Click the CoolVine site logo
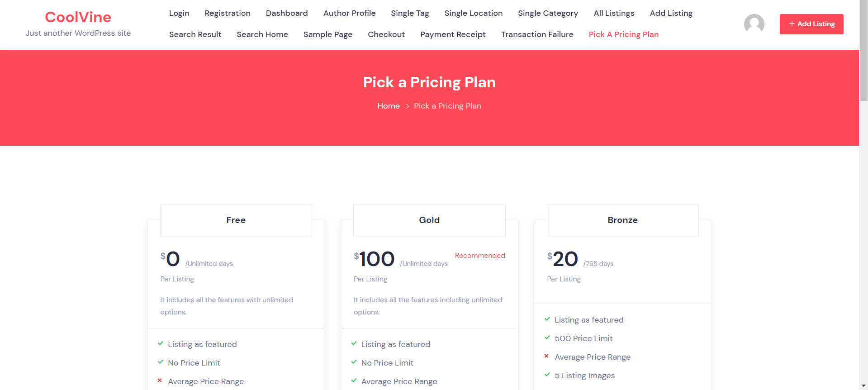This screenshot has width=868, height=390. [78, 17]
